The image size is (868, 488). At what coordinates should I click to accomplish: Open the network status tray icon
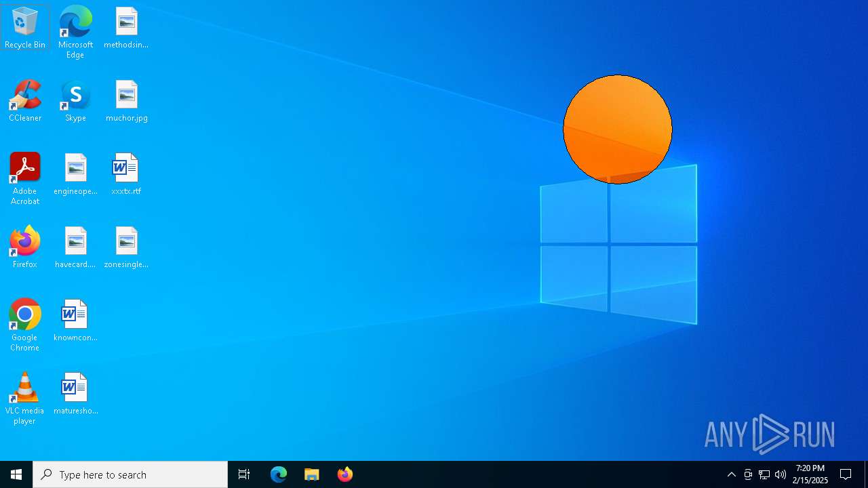click(x=764, y=474)
